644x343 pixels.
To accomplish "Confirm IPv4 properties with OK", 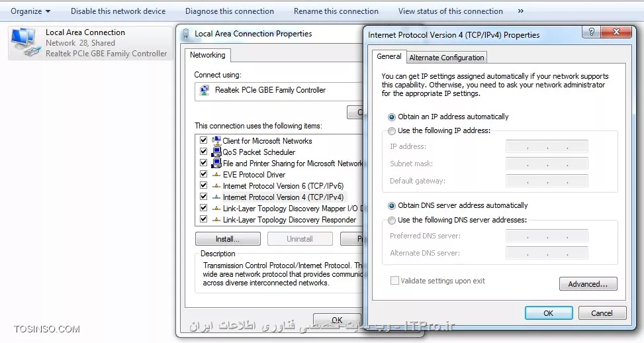I will click(549, 313).
